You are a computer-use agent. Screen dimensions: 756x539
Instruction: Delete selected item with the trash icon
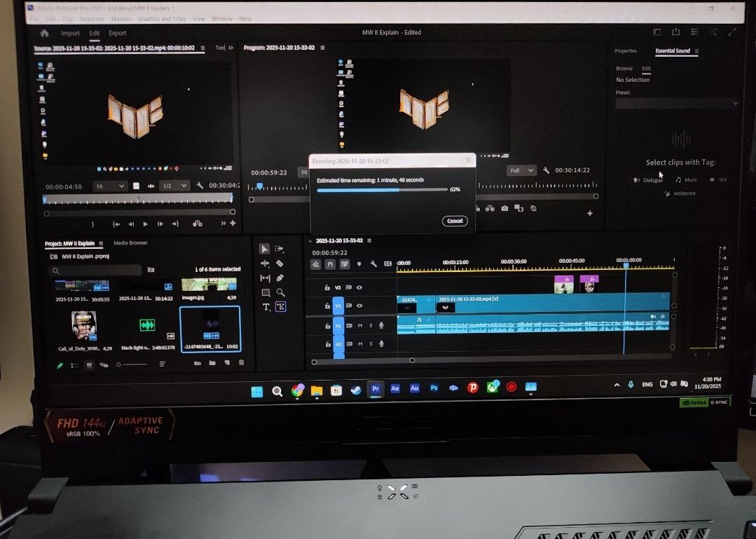tap(241, 363)
